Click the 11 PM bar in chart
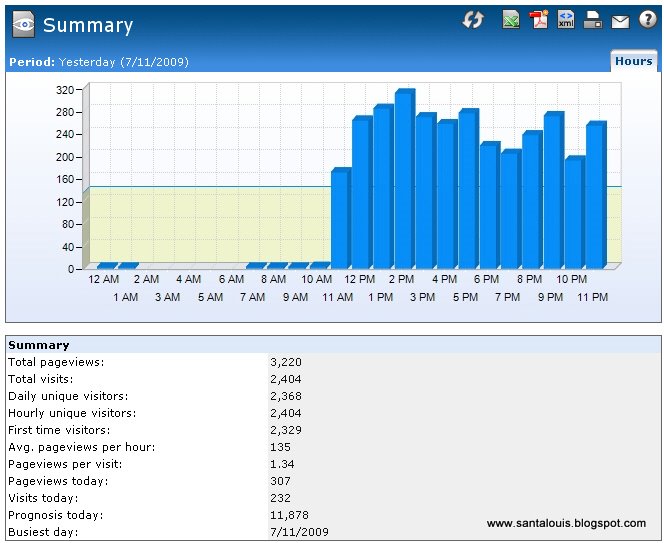664x543 pixels. (x=595, y=196)
